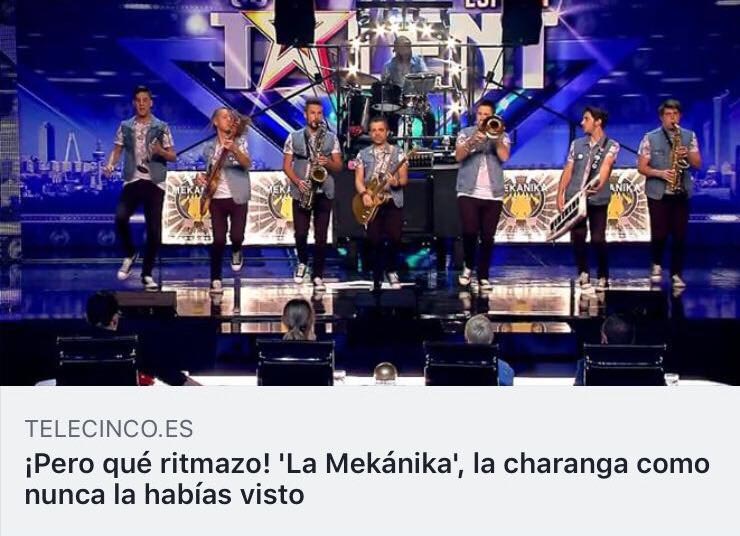Image resolution: width=740 pixels, height=536 pixels.
Task: Click the long-haired player second from left
Action: point(226,197)
